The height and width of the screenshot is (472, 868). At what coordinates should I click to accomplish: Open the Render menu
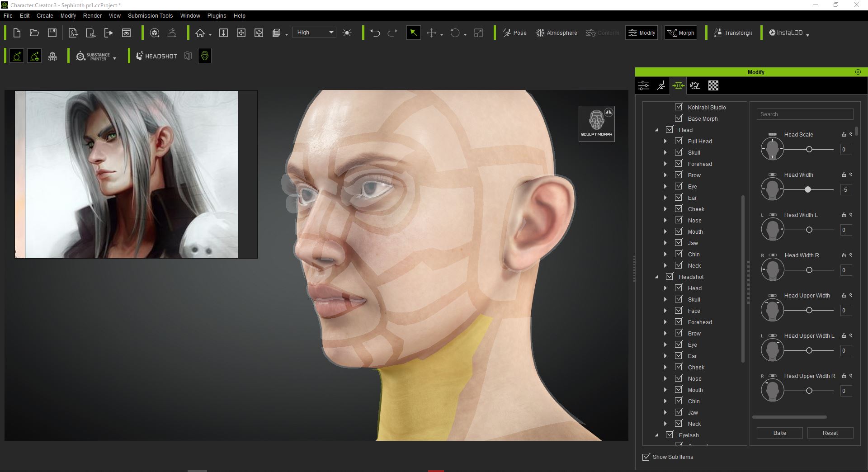click(x=92, y=15)
